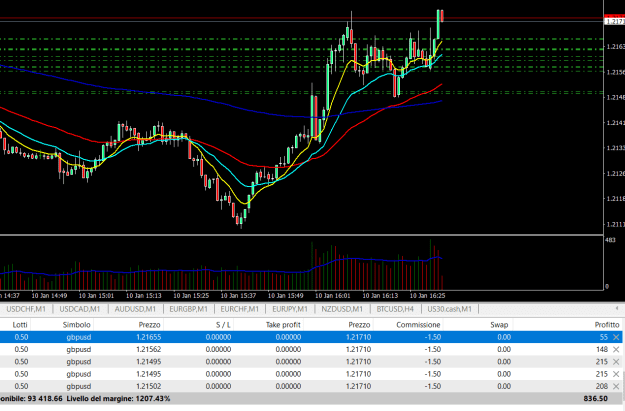Close the gbpusd position opened at 1.21562
Screen dimensions: 625x411
tap(616, 350)
